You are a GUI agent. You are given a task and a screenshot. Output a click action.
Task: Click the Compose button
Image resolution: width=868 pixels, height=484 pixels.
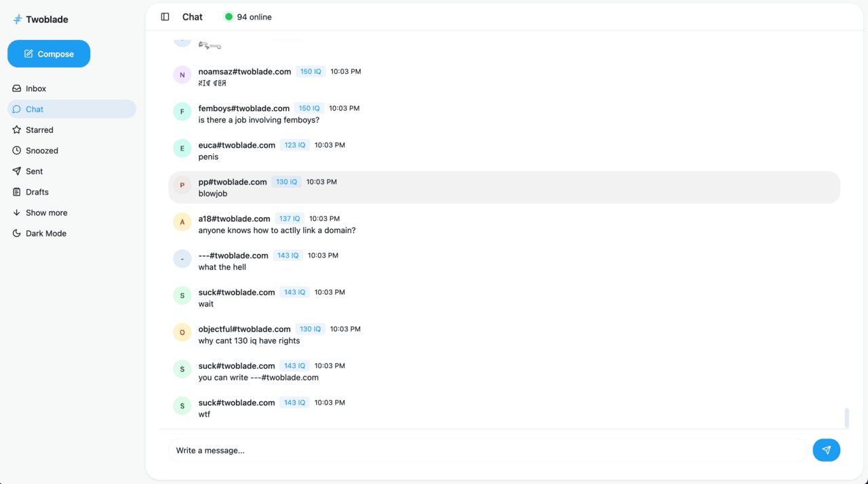coord(49,54)
